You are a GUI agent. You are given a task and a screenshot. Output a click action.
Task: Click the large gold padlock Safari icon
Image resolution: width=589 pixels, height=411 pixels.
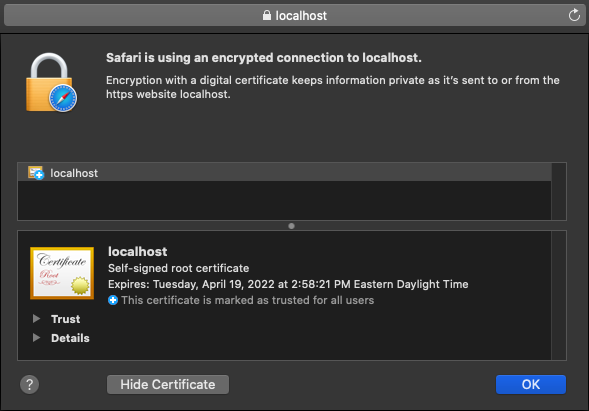[51, 82]
